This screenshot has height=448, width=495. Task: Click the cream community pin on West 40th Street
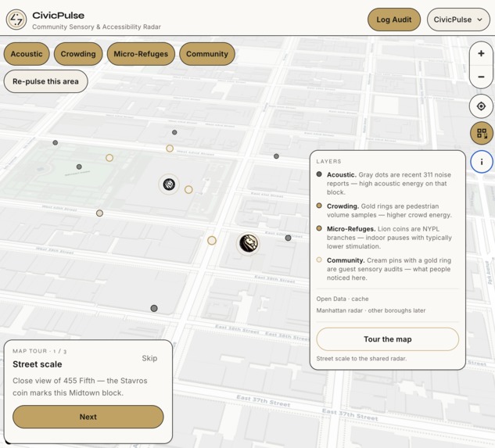click(99, 213)
